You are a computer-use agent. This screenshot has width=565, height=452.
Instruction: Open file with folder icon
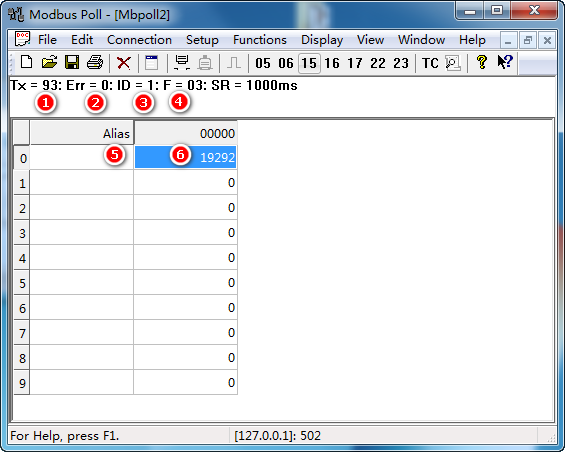pos(49,63)
